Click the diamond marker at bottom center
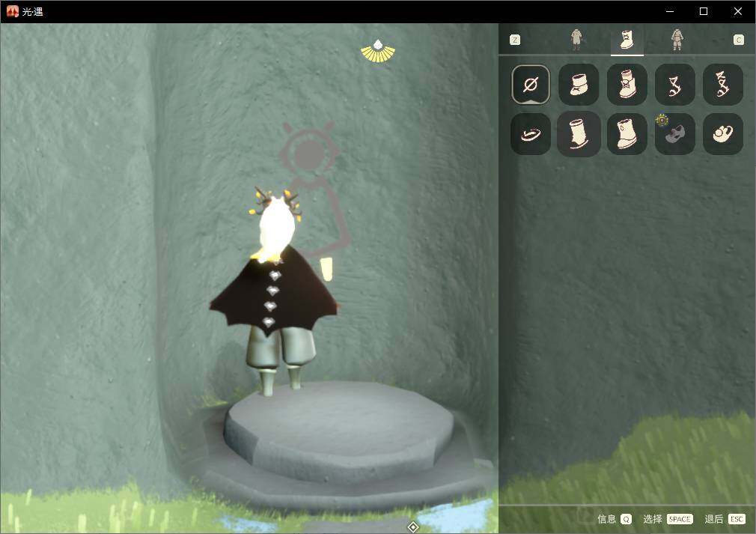 tap(412, 527)
